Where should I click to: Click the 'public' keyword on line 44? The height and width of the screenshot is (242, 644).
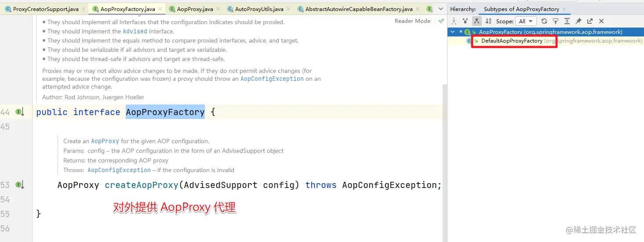(x=52, y=112)
